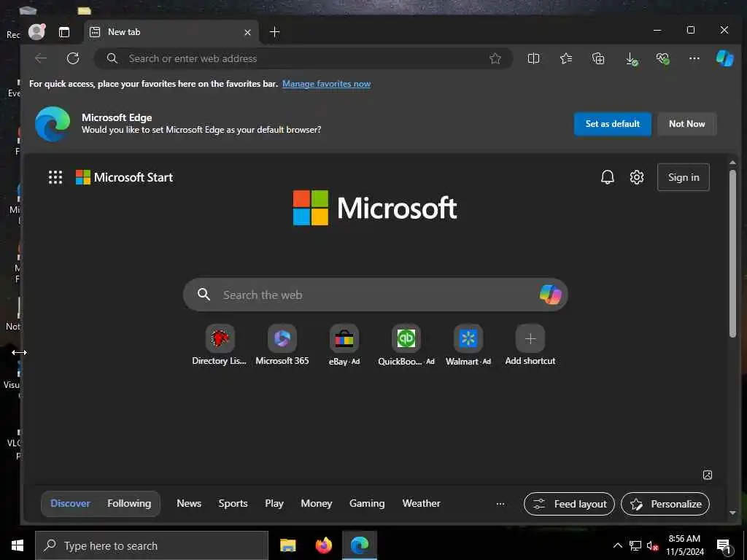Open the split screen icon
Screen dimensions: 747x560
533,58
